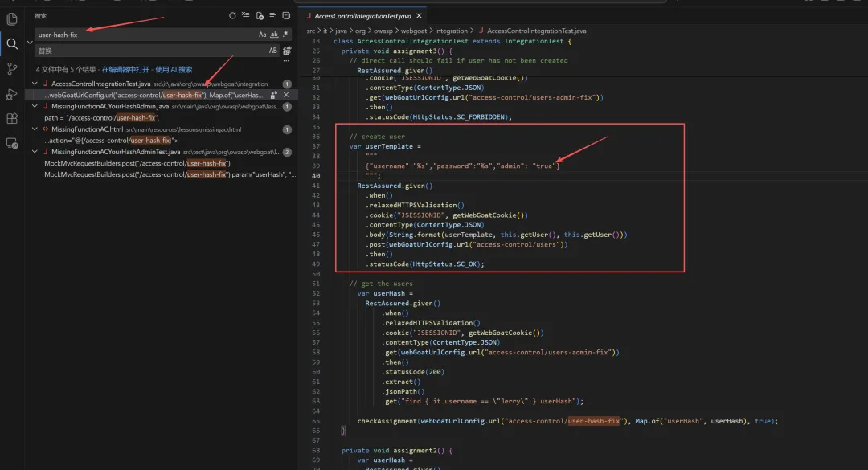Click the Replace All icon
Screen dimensions: 868x470
click(287, 51)
